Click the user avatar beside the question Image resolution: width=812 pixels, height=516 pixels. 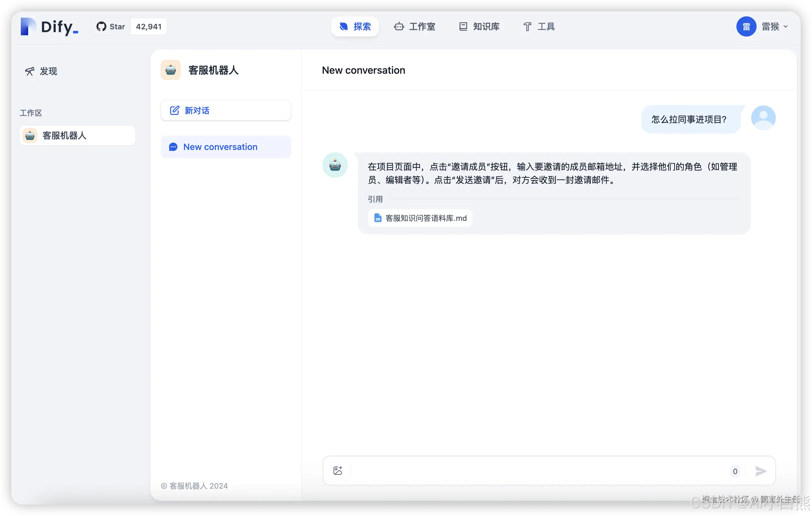pyautogui.click(x=763, y=118)
